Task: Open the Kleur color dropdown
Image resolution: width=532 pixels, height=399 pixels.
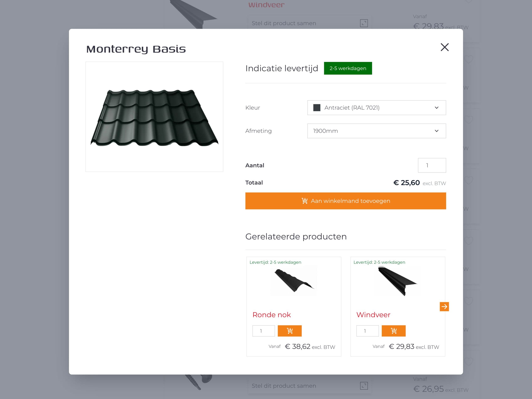Action: [x=376, y=108]
